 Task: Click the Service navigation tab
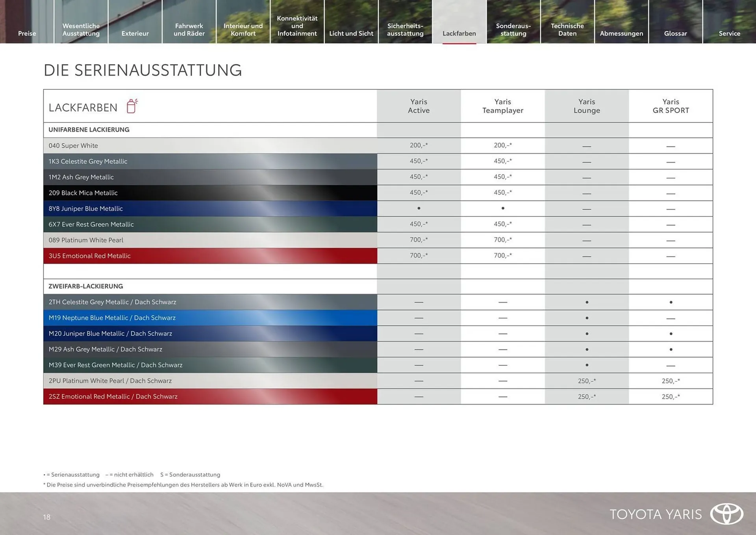[x=729, y=33]
